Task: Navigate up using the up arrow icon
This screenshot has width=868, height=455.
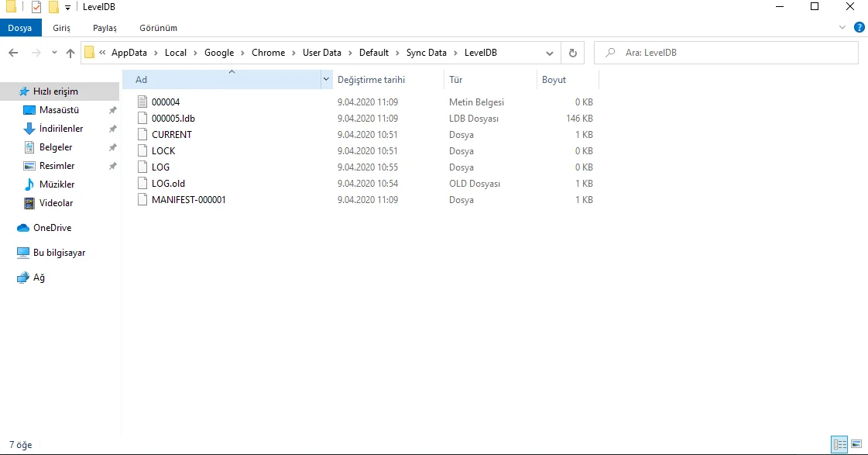Action: (70, 52)
